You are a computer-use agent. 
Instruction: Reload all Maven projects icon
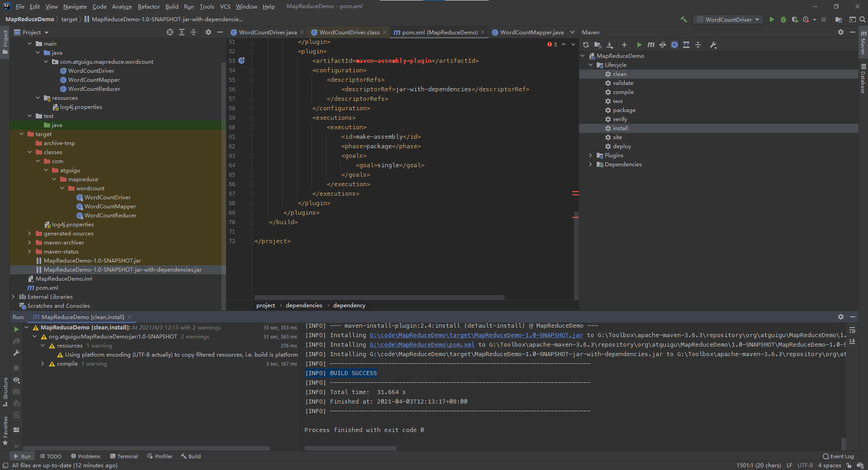586,45
